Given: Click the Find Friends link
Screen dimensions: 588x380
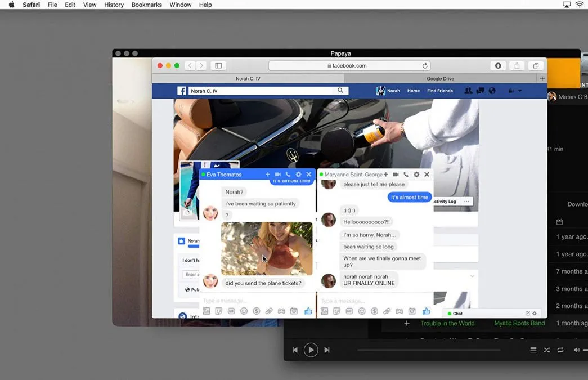Looking at the screenshot, I should click(x=440, y=91).
